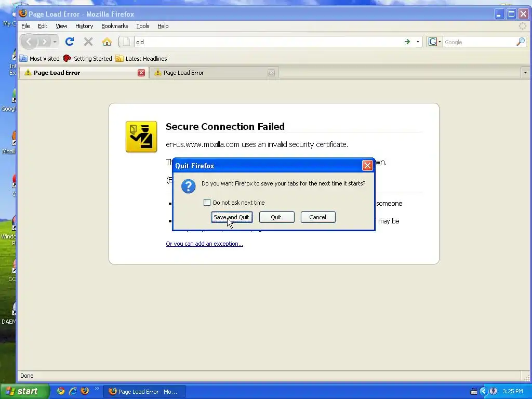Open the list all tabs dropdown

525,73
